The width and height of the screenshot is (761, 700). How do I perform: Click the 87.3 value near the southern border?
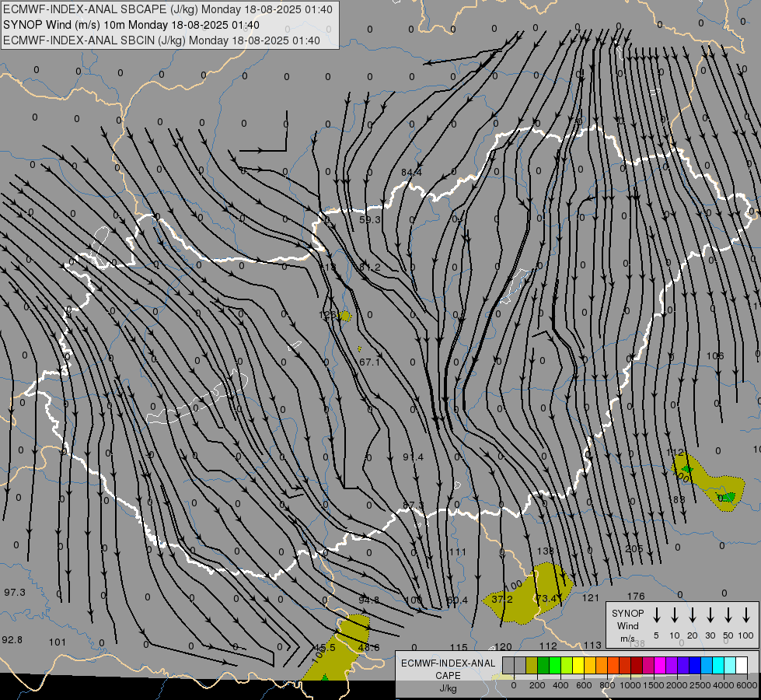coord(413,506)
